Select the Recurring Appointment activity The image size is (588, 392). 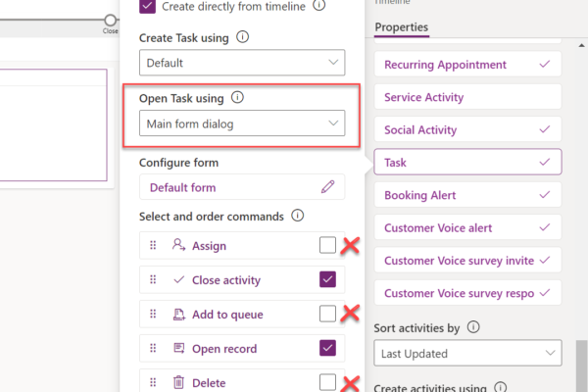(467, 65)
